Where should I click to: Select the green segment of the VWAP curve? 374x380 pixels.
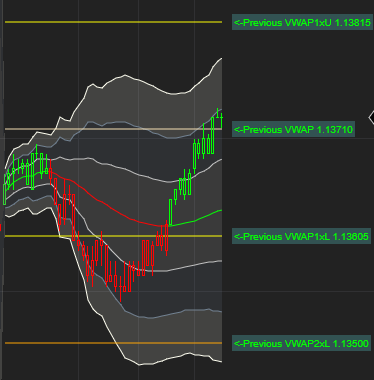197,219
